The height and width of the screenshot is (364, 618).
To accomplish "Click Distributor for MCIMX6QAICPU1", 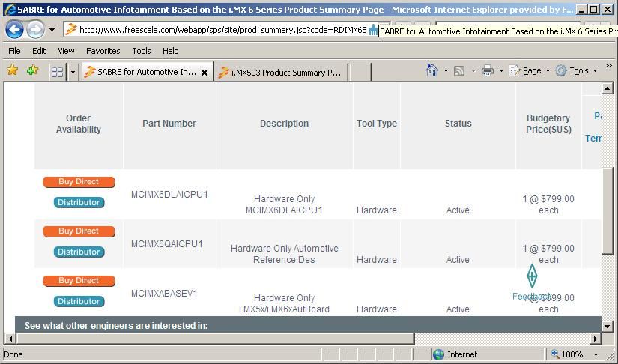I will click(79, 252).
